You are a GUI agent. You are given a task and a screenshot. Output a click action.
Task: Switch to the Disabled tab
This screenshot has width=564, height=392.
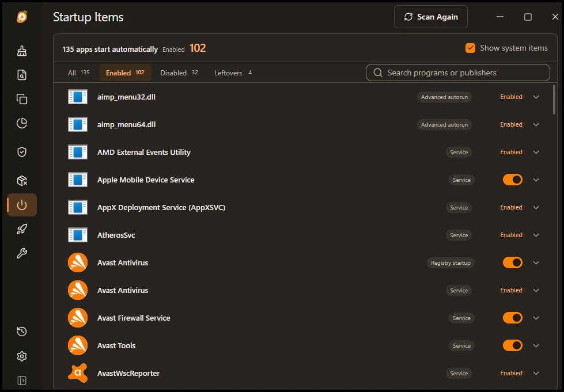pos(179,73)
